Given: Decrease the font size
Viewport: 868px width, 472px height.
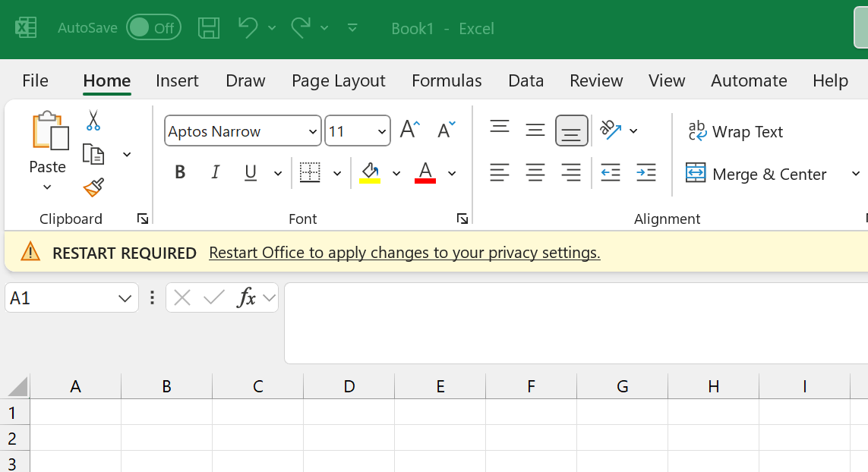Looking at the screenshot, I should [447, 130].
